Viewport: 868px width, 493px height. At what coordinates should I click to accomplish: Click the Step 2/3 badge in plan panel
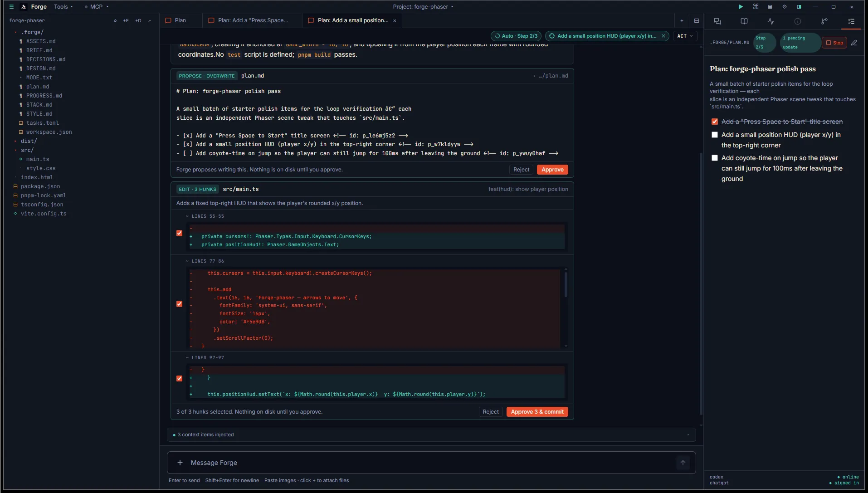(764, 43)
